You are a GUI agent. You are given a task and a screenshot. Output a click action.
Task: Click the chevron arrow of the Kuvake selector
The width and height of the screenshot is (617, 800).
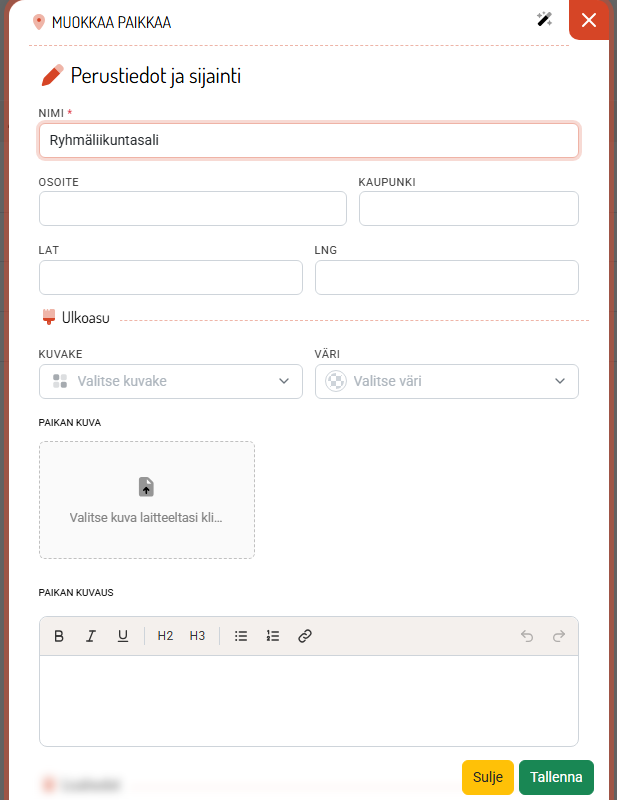coord(284,381)
